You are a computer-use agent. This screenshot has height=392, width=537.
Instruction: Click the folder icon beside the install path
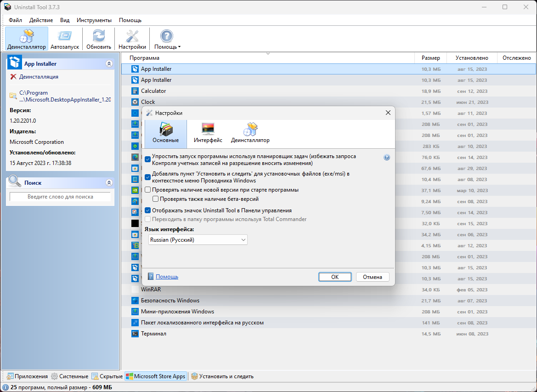(x=13, y=96)
